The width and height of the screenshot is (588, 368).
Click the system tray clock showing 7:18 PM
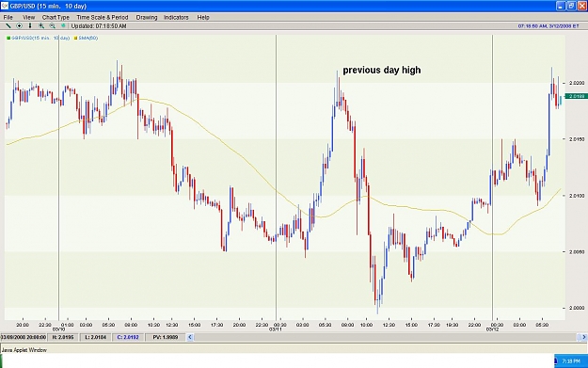coord(571,361)
